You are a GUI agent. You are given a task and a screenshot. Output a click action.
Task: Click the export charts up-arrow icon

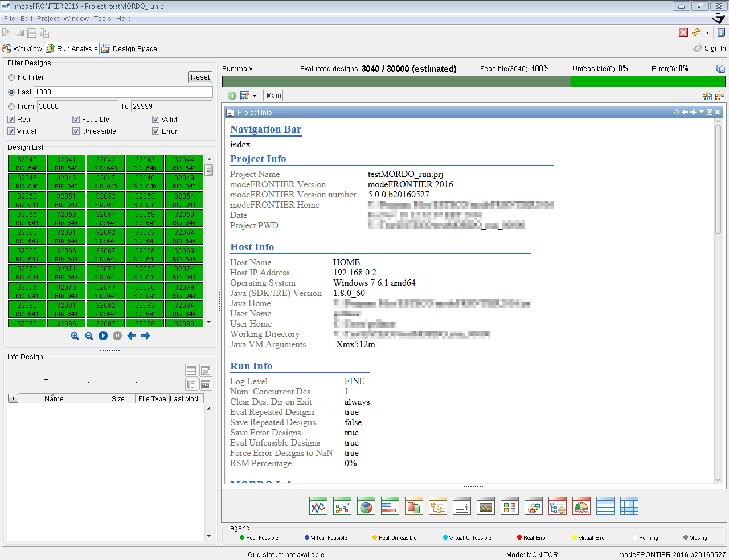pyautogui.click(x=707, y=96)
